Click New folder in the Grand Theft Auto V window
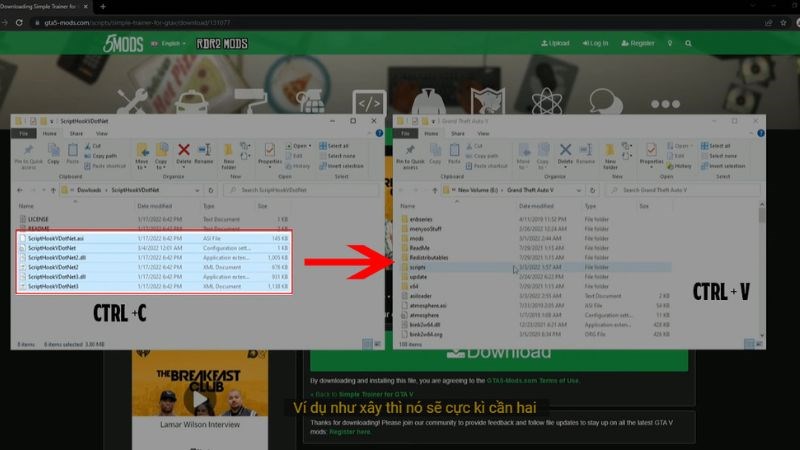The width and height of the screenshot is (800, 450). click(610, 156)
